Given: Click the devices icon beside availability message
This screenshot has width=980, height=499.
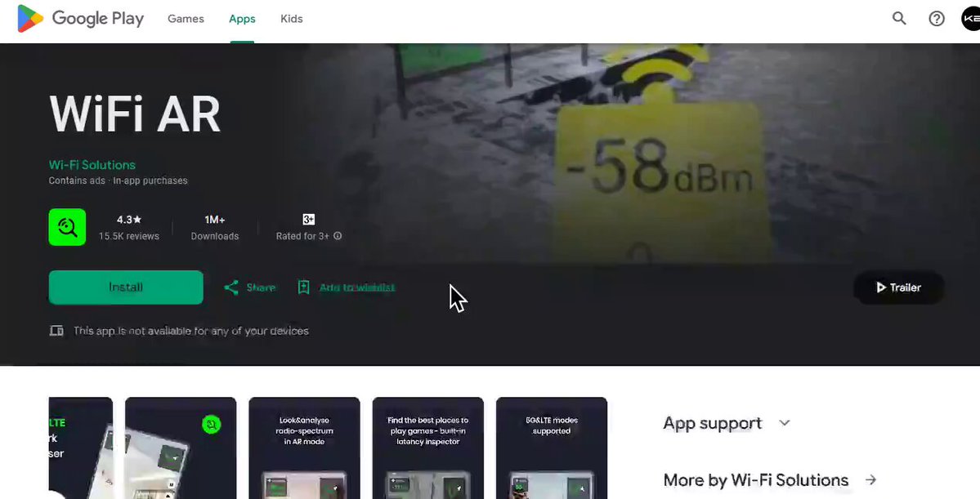Looking at the screenshot, I should pos(56,331).
